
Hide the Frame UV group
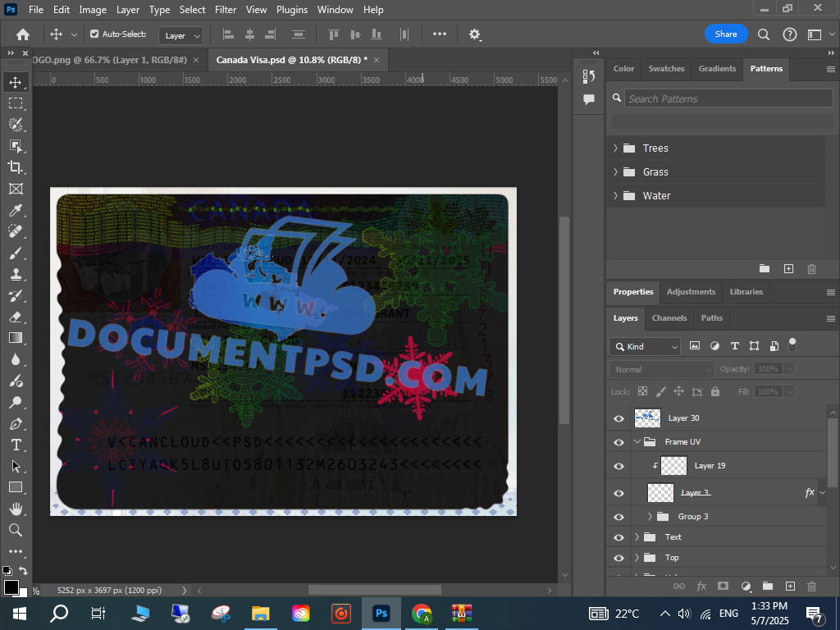[x=619, y=442]
